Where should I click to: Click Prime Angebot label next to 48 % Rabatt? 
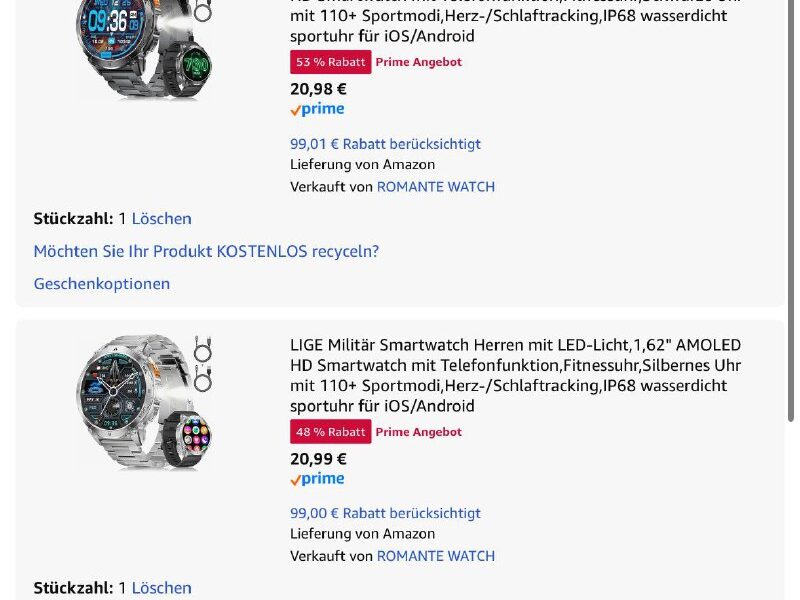[x=418, y=432]
